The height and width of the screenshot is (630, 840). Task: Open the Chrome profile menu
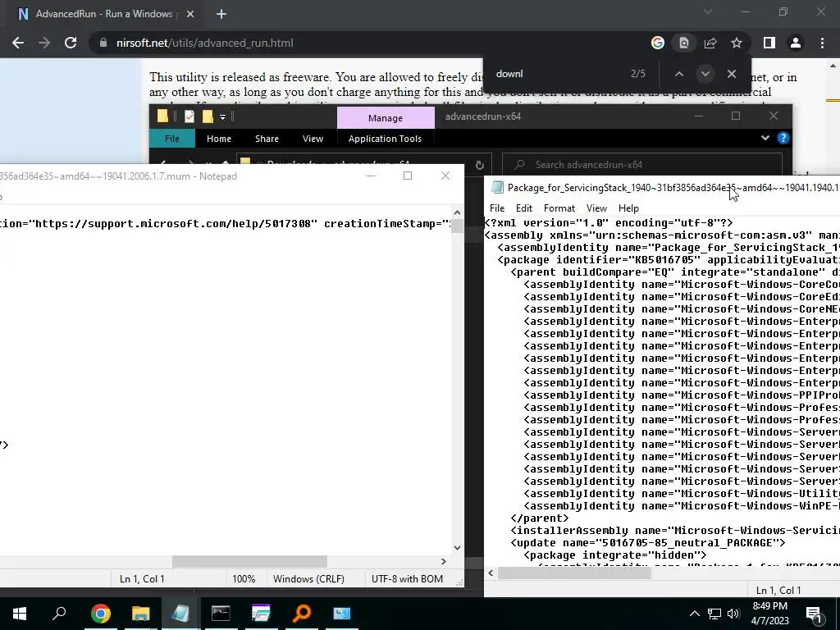pyautogui.click(x=796, y=43)
